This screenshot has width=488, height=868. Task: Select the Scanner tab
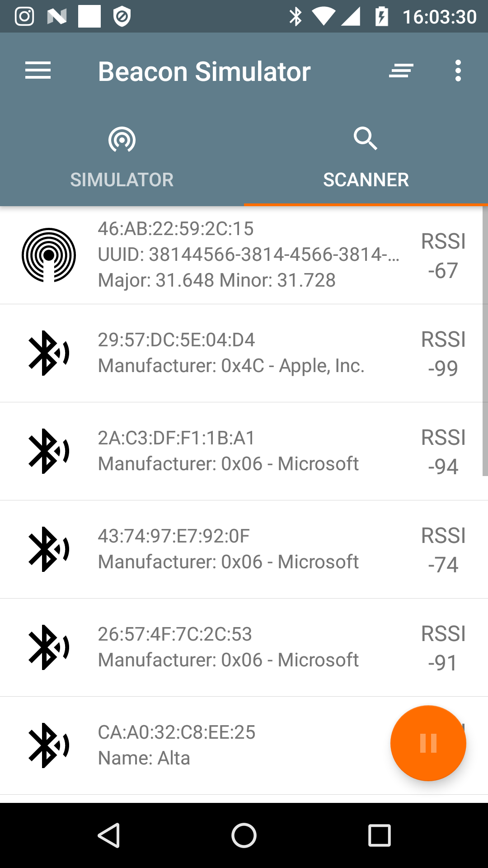point(366,158)
